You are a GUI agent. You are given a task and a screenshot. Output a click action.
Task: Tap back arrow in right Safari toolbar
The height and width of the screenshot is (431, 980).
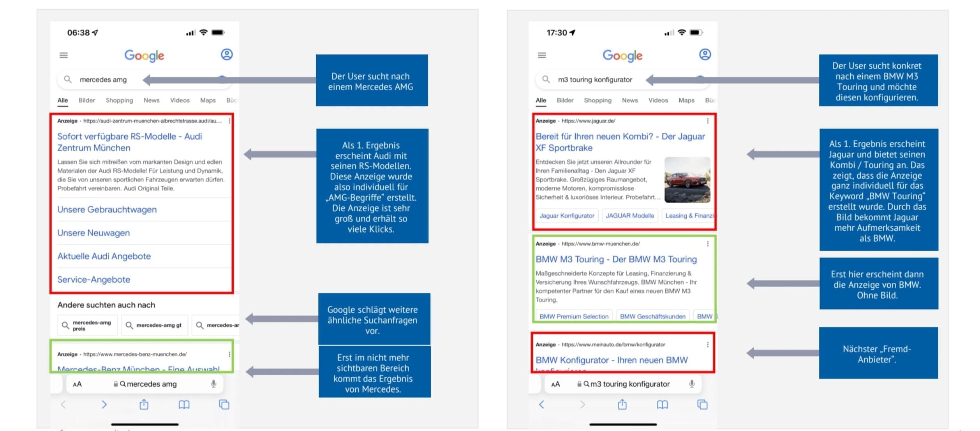(541, 405)
